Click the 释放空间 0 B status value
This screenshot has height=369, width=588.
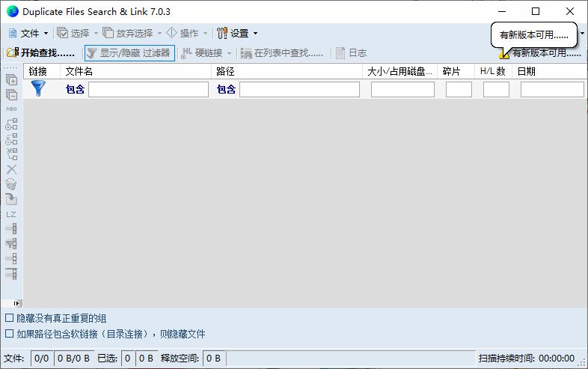click(214, 359)
